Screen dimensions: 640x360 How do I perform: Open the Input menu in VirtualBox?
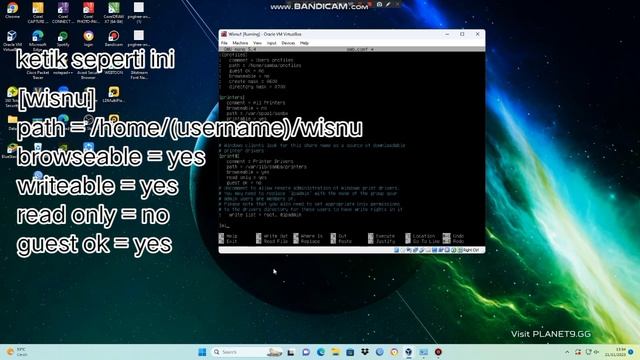coord(271,43)
